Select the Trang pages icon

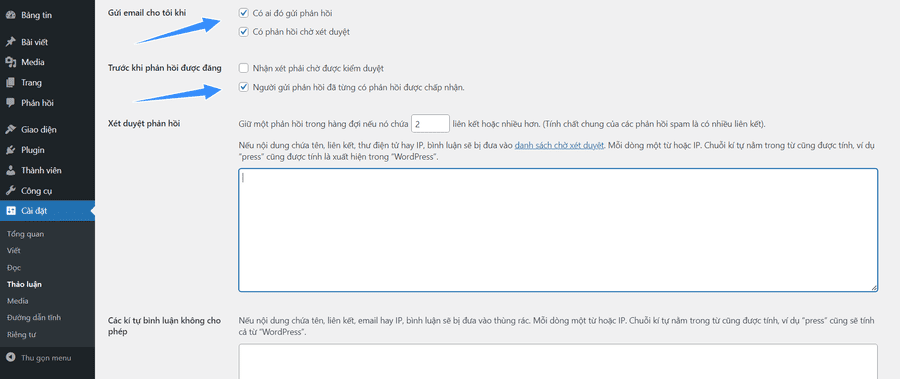pyautogui.click(x=10, y=83)
